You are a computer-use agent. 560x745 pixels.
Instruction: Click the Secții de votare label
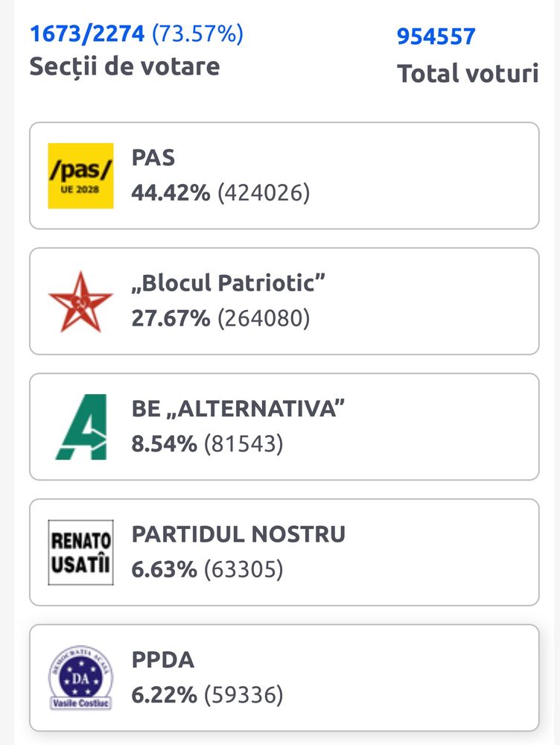click(x=124, y=66)
